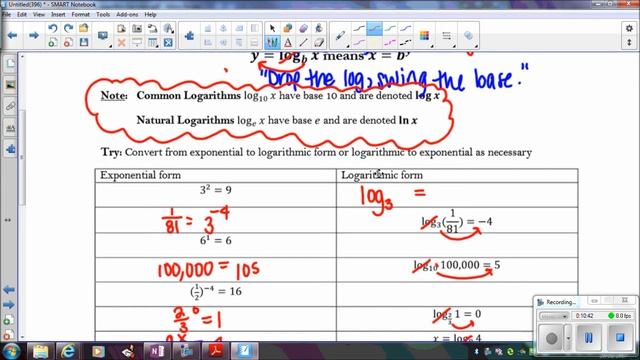
Task: Open the transparency settings dropdown
Action: click(x=469, y=36)
